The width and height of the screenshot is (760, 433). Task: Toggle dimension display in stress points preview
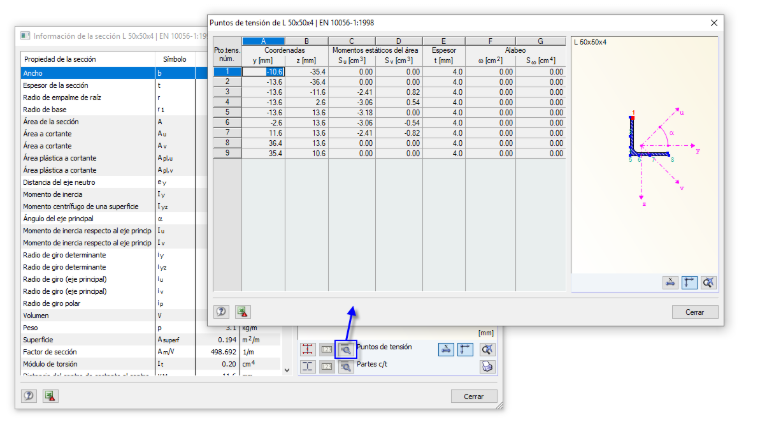pyautogui.click(x=670, y=282)
